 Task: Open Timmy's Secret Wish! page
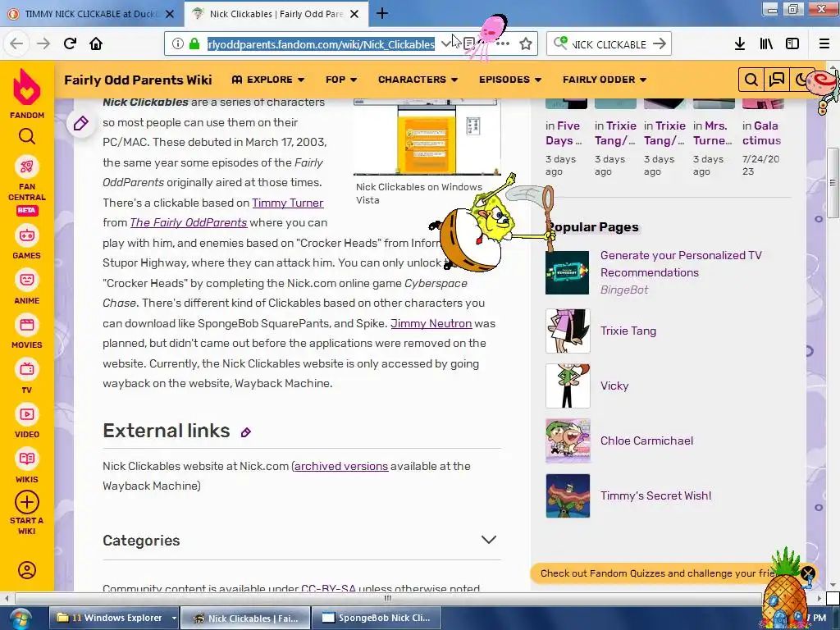tap(655, 496)
